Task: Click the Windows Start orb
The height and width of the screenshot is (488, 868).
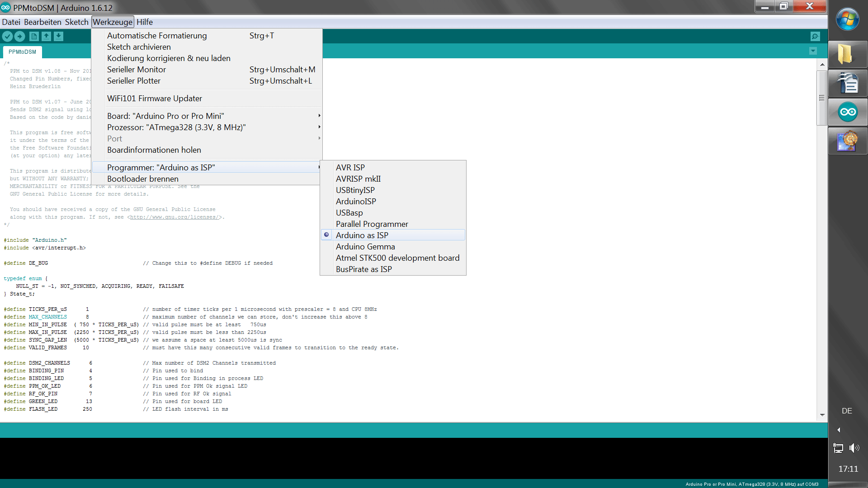Action: pyautogui.click(x=848, y=19)
